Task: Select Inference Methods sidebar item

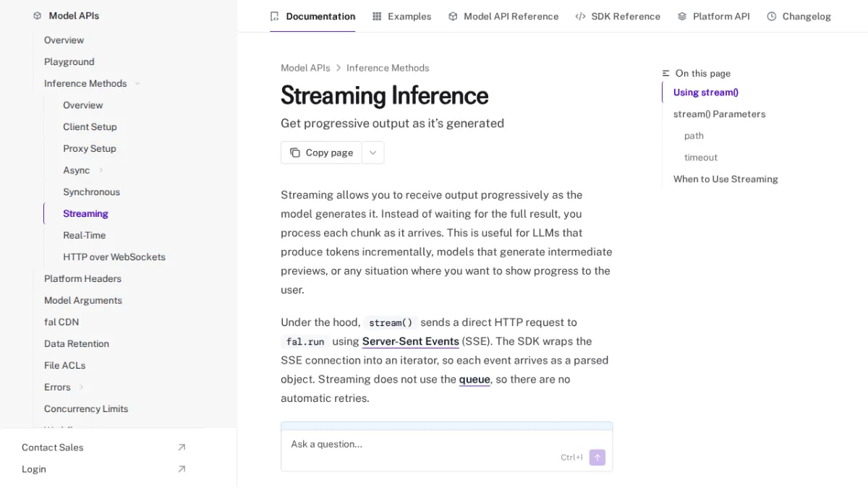Action: point(85,83)
